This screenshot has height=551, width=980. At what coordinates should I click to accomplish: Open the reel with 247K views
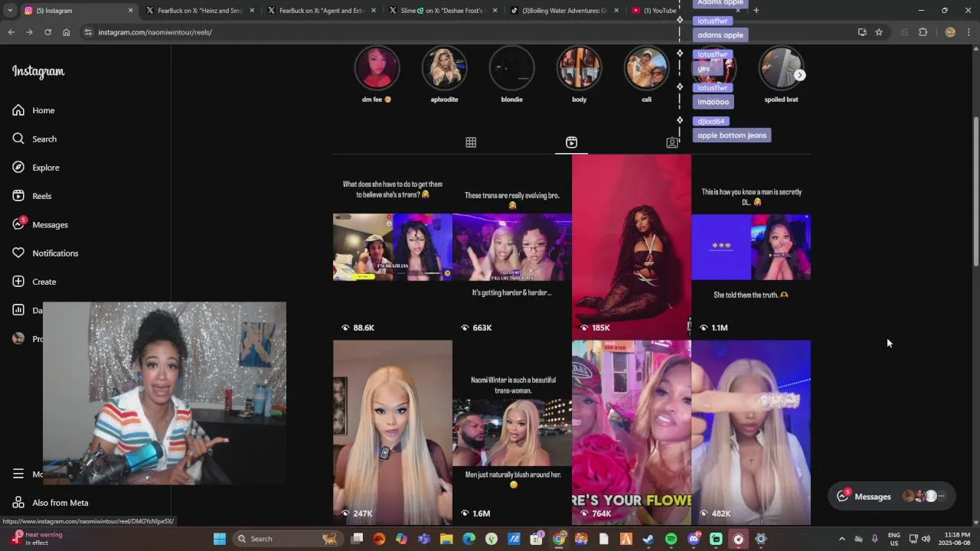pos(392,432)
